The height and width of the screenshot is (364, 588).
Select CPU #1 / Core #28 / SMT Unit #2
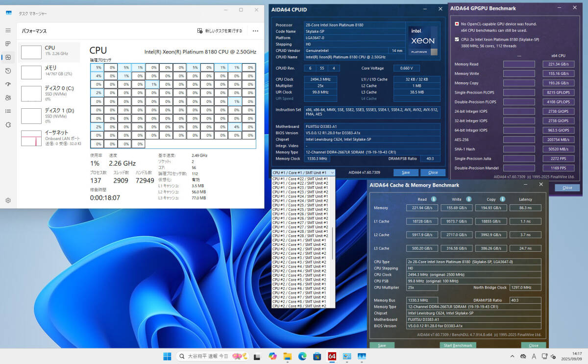pyautogui.click(x=300, y=236)
